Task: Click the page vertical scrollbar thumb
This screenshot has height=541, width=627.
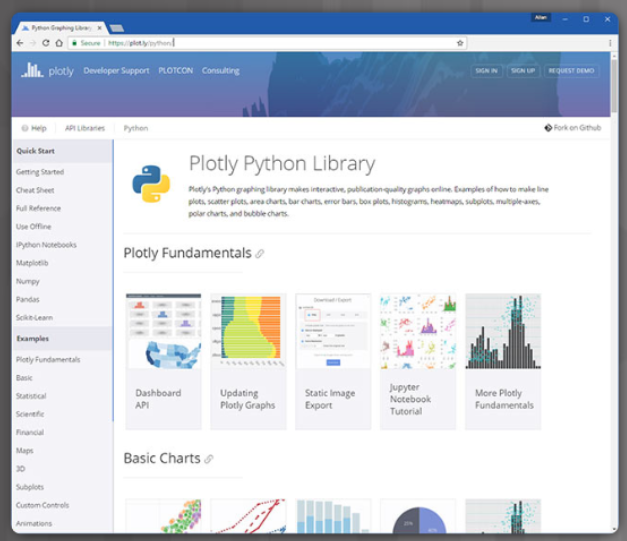Action: tap(614, 86)
